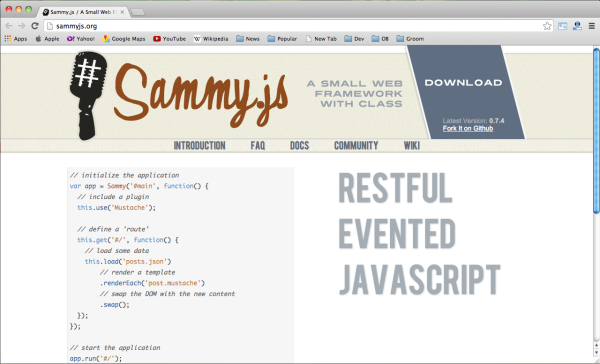Click the app.run('#/') code line
Image resolution: width=600 pixels, height=364 pixels.
[96, 359]
